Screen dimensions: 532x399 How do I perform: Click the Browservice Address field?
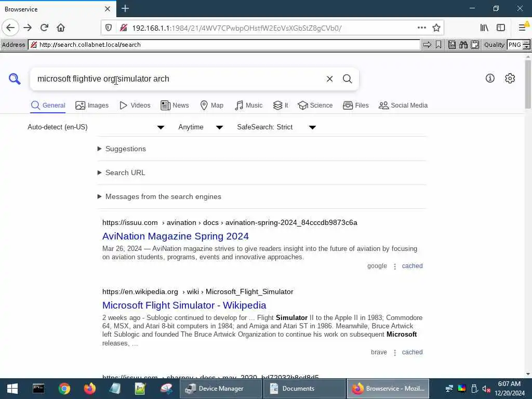click(x=224, y=45)
